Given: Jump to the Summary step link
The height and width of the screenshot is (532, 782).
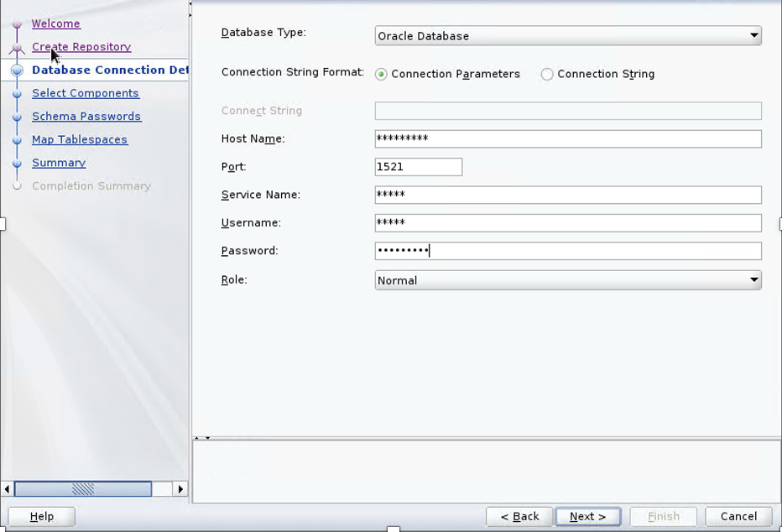Looking at the screenshot, I should pos(59,163).
